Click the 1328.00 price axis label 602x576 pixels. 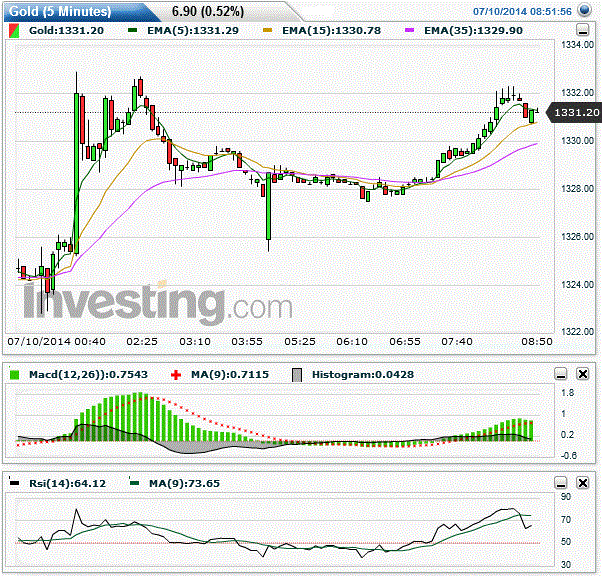(577, 189)
